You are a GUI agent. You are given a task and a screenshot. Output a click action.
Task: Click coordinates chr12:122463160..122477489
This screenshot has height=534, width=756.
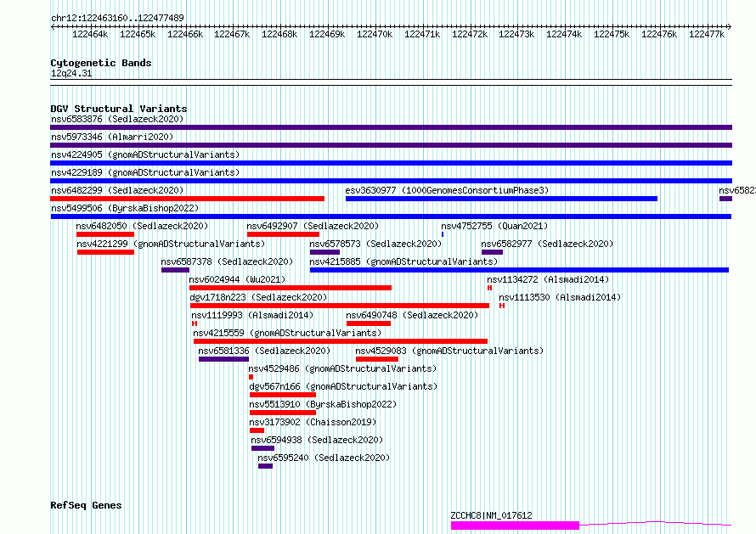[117, 18]
